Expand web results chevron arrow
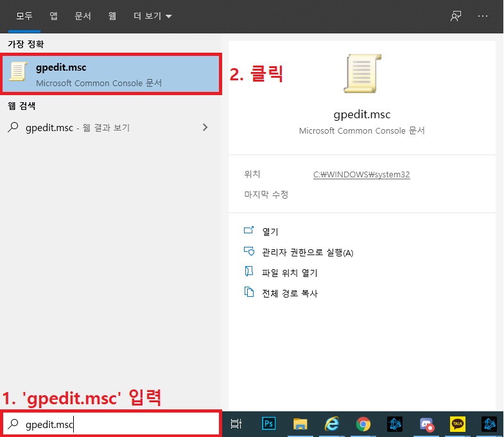Image resolution: width=504 pixels, height=437 pixels. (205, 127)
